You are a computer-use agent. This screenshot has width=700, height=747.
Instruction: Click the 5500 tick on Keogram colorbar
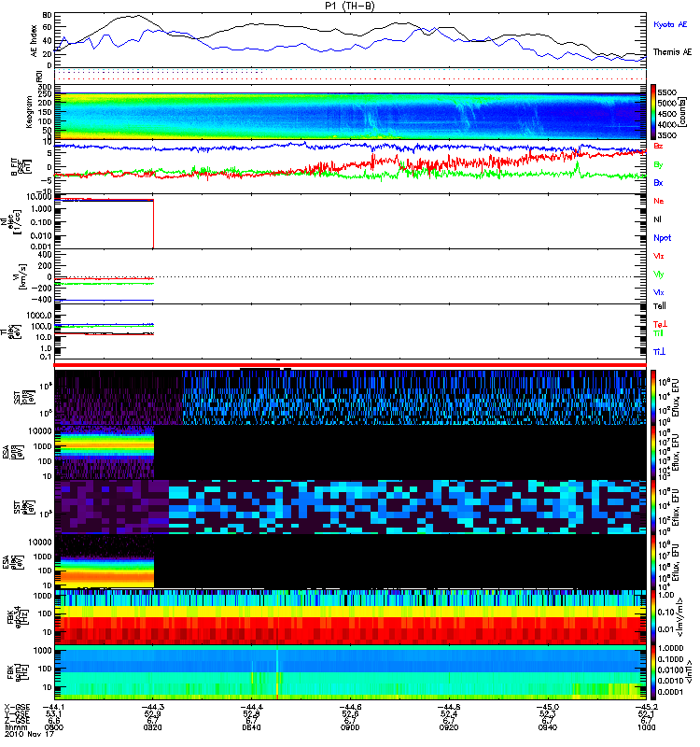tap(666, 92)
